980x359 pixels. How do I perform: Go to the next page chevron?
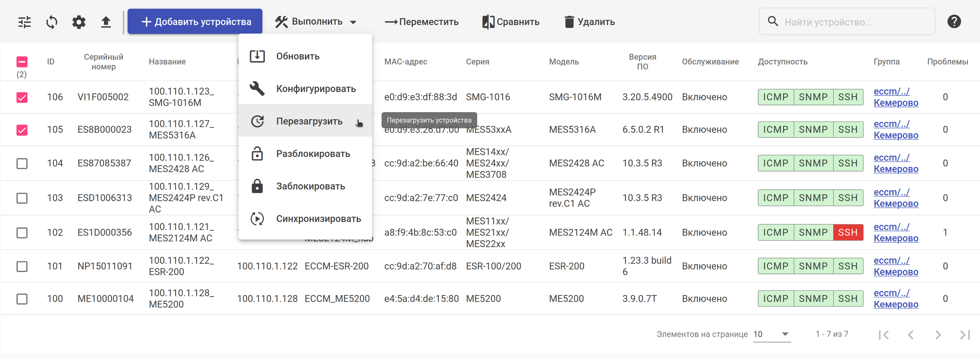[937, 335]
